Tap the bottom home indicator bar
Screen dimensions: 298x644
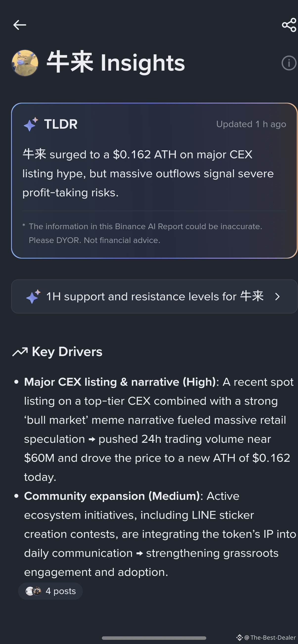[x=154, y=638]
